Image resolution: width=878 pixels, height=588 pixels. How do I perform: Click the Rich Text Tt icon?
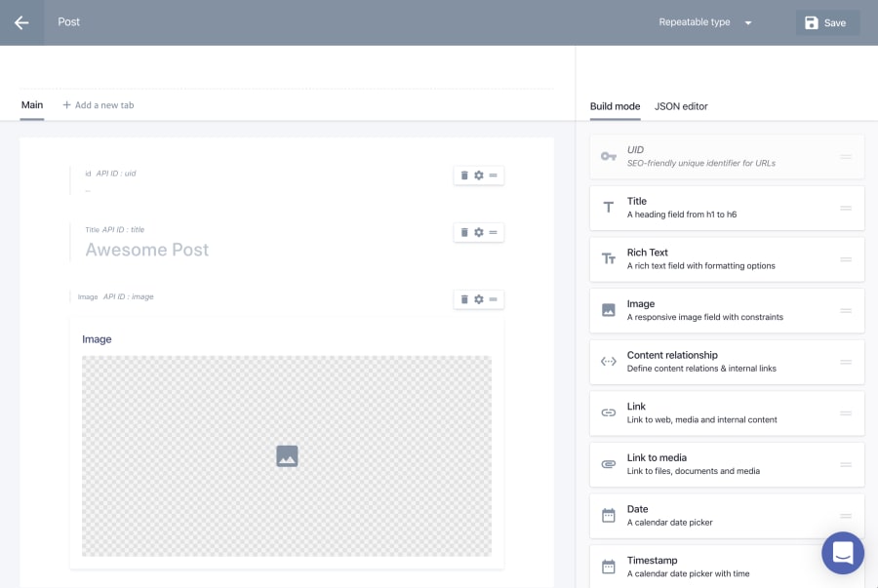click(609, 258)
